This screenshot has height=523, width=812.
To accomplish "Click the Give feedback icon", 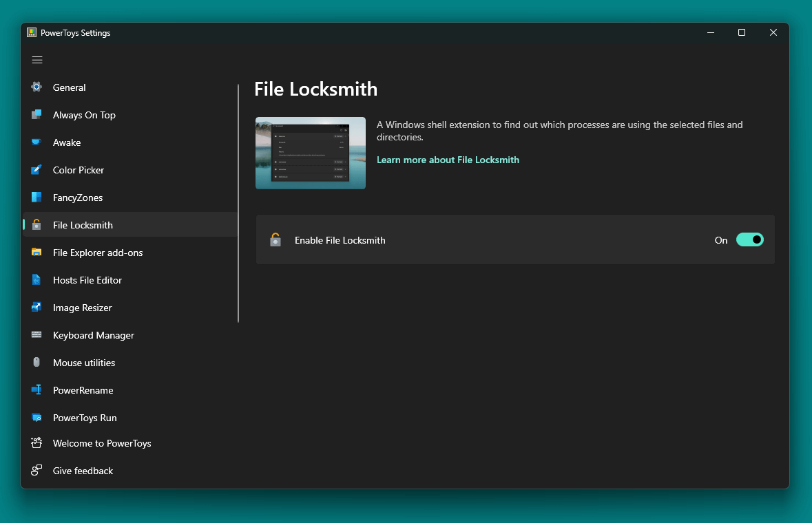I will 37,470.
